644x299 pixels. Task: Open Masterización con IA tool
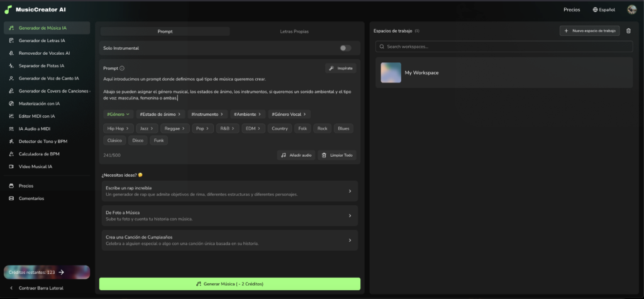click(39, 103)
